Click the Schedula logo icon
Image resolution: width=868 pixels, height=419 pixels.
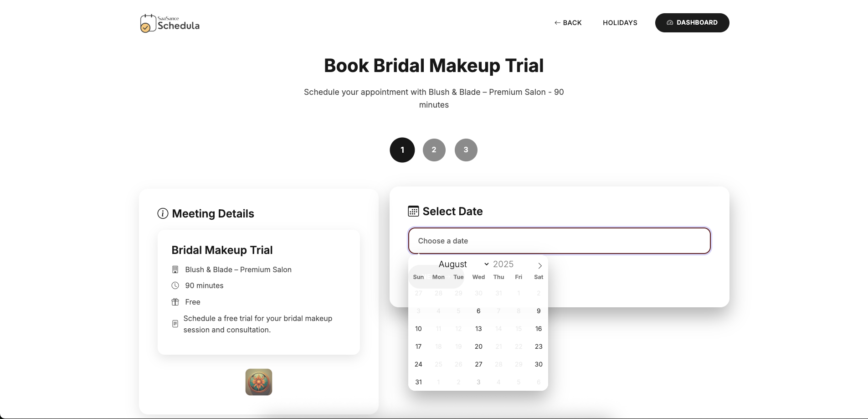[x=147, y=23]
